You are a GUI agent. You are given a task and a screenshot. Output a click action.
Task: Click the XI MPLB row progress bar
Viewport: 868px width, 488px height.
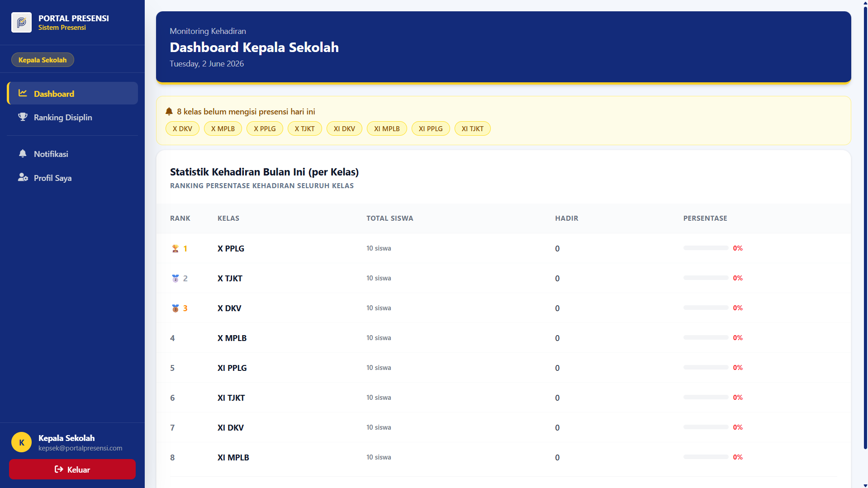(x=706, y=457)
